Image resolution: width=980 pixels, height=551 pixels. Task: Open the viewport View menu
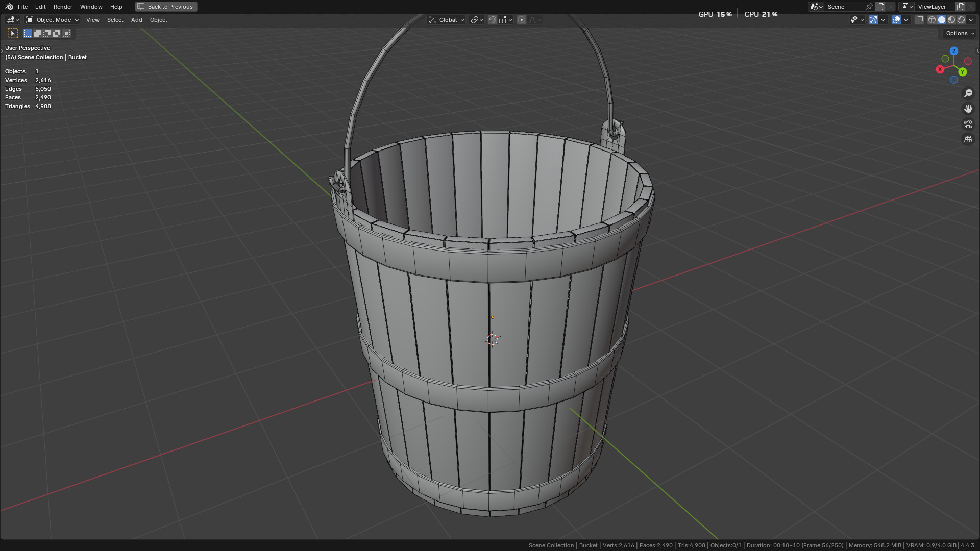93,20
